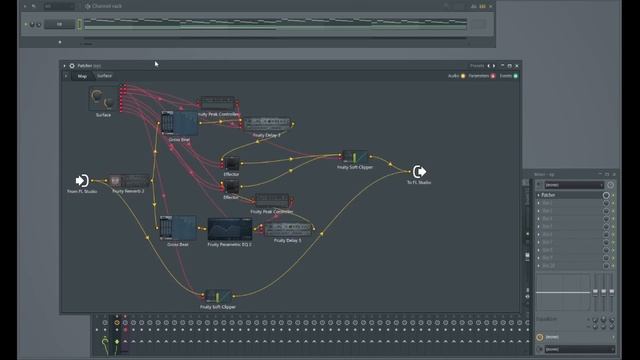Toggle Audio connections visibility in Patcher
640x360 pixels.
[x=463, y=76]
